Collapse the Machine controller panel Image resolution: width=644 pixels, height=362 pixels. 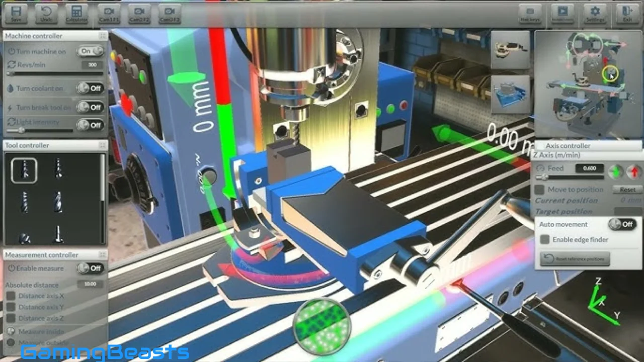102,36
